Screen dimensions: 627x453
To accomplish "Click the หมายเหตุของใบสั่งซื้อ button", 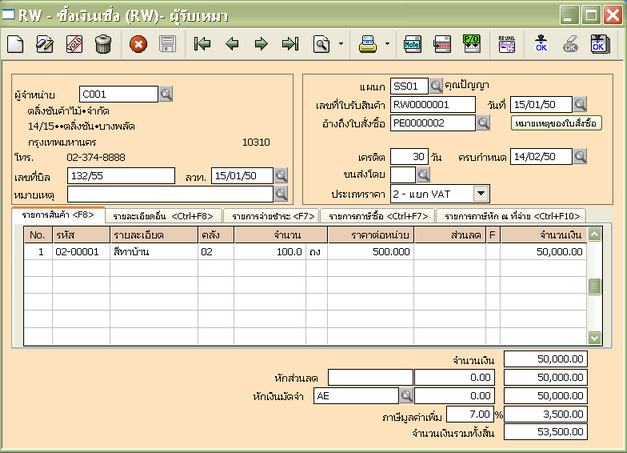I will point(556,123).
